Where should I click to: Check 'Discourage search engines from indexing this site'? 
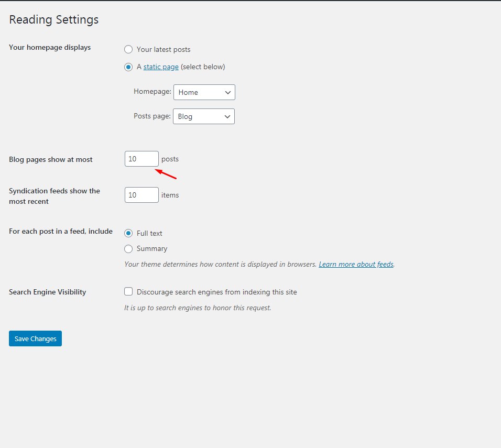(x=128, y=291)
